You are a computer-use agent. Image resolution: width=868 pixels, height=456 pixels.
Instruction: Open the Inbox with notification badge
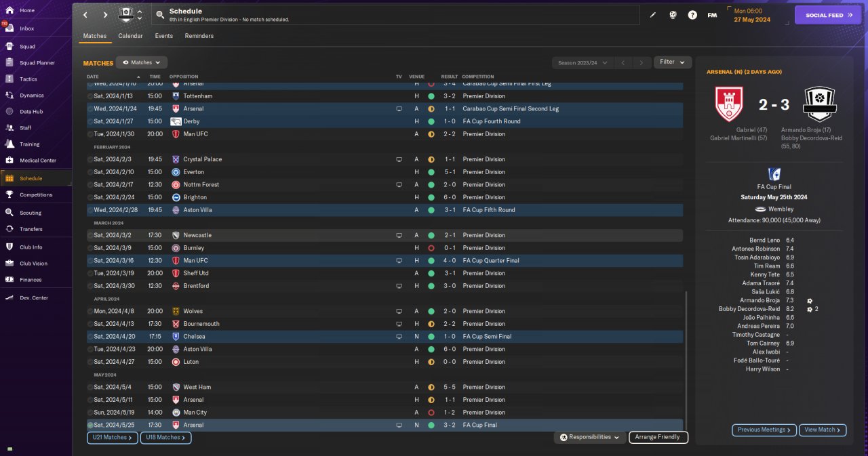coord(27,28)
